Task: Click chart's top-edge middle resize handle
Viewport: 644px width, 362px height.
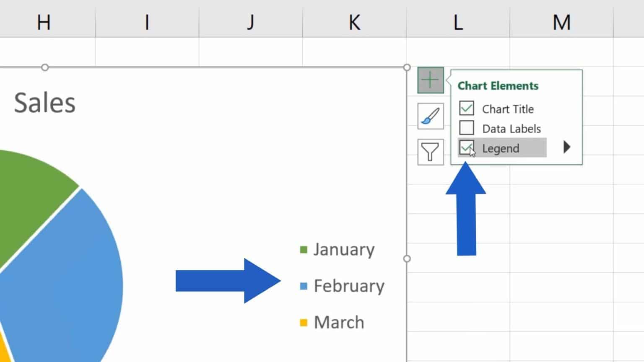Action: click(45, 67)
